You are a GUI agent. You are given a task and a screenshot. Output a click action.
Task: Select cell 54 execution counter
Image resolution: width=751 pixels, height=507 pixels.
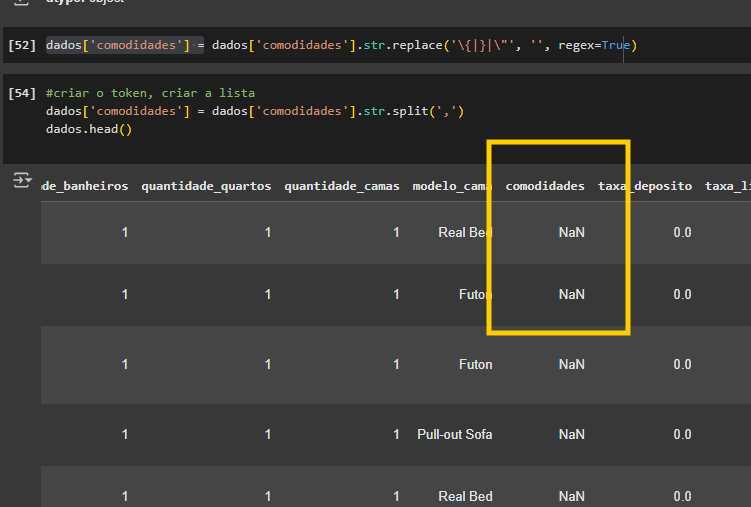pos(22,93)
